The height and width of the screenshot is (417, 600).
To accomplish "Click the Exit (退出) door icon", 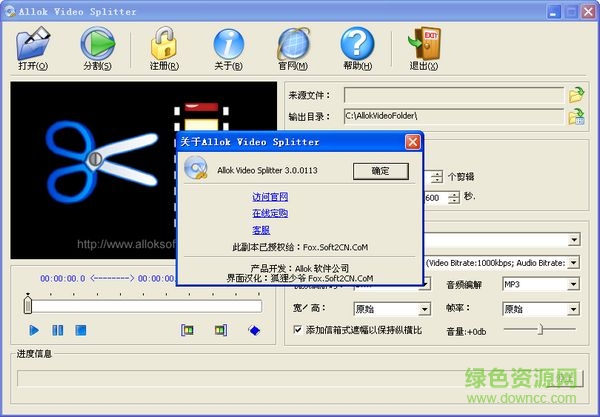I will pos(424,45).
